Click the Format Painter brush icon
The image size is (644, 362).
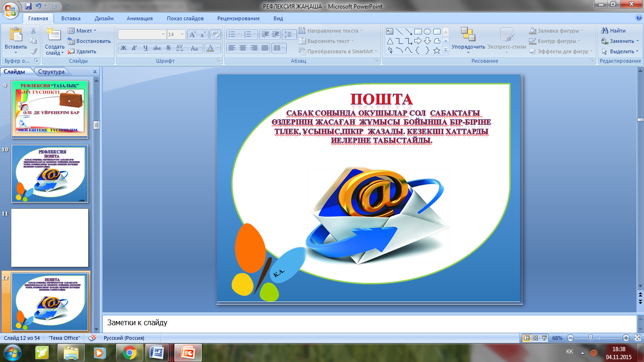[33, 51]
